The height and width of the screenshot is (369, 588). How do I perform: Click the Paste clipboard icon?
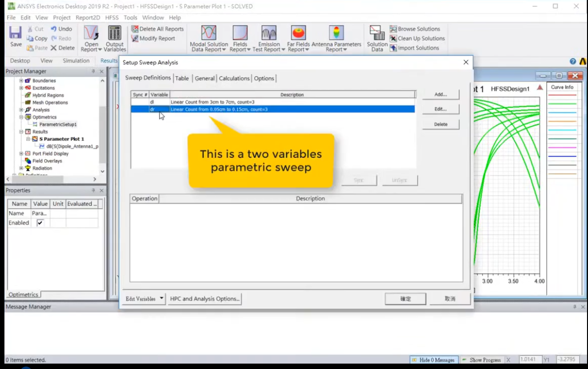coord(30,48)
